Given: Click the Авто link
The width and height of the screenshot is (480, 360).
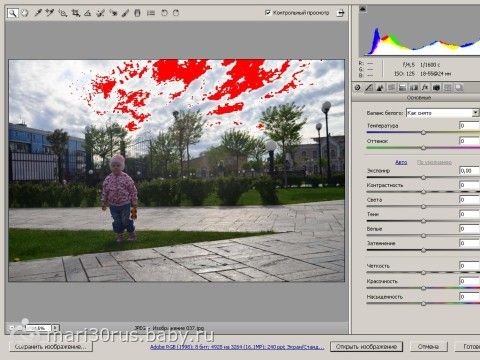Looking at the screenshot, I should 401,162.
